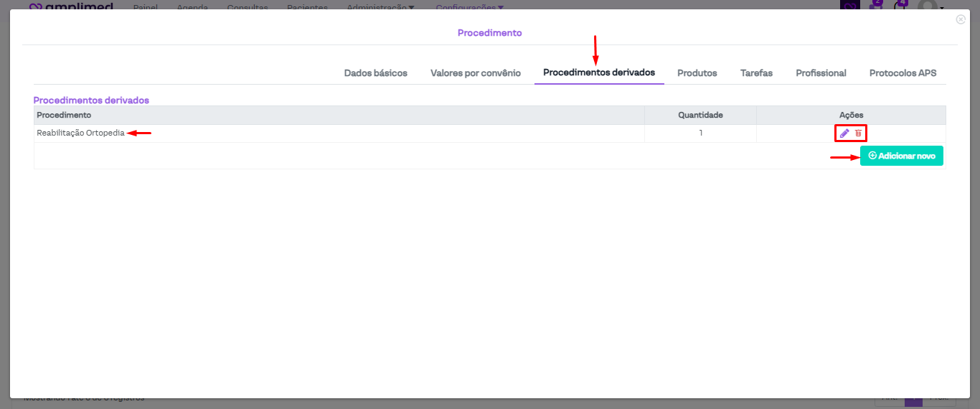Switch to the Profissional tab
The image size is (980, 409).
click(821, 73)
